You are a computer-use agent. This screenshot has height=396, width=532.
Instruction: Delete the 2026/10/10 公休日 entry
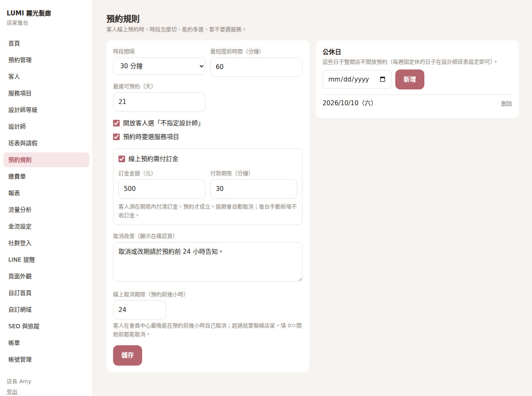[507, 103]
